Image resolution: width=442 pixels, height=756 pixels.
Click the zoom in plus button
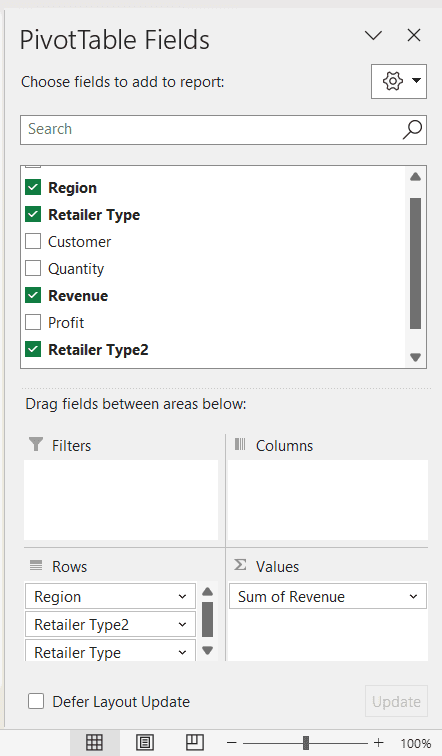(x=378, y=743)
